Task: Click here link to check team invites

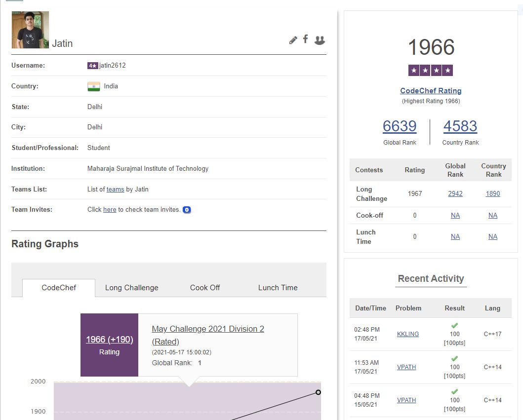Action: 110,210
